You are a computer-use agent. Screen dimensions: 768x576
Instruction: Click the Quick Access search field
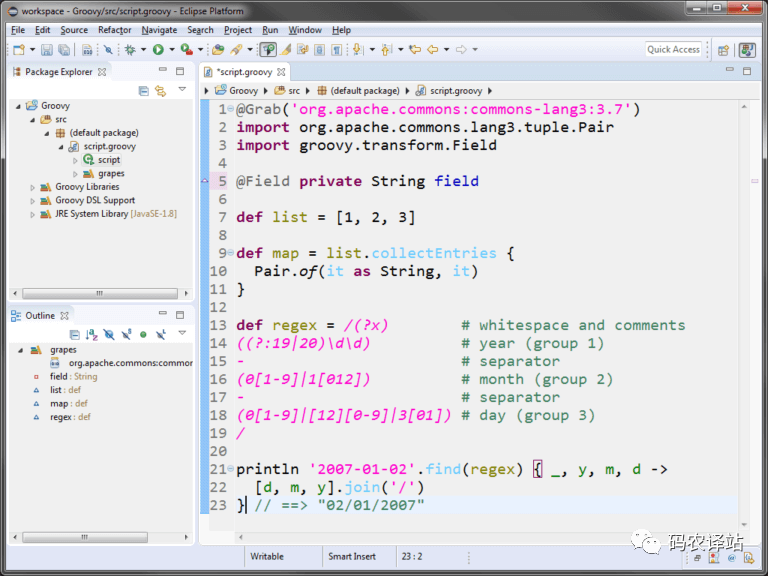[673, 49]
